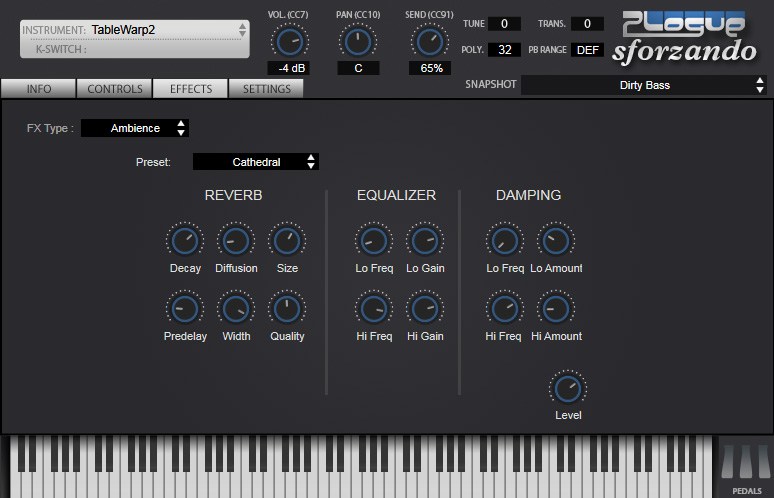Open the INFO tab

(x=39, y=89)
